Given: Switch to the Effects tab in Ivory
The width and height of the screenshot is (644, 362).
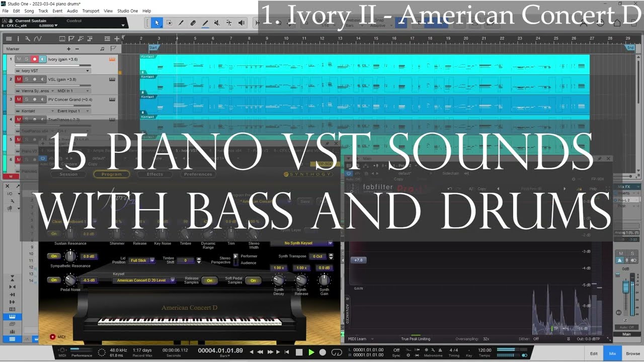Looking at the screenshot, I should (155, 174).
